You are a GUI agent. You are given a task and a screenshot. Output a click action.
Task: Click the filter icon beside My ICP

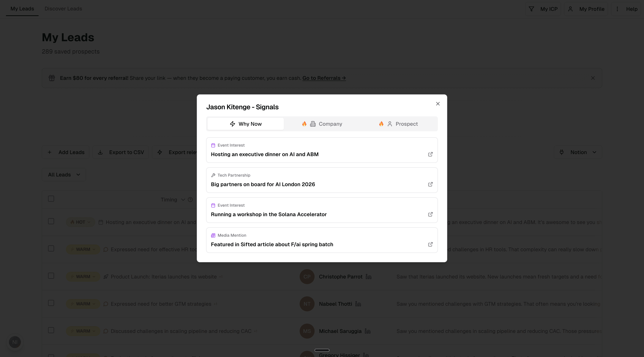click(531, 9)
